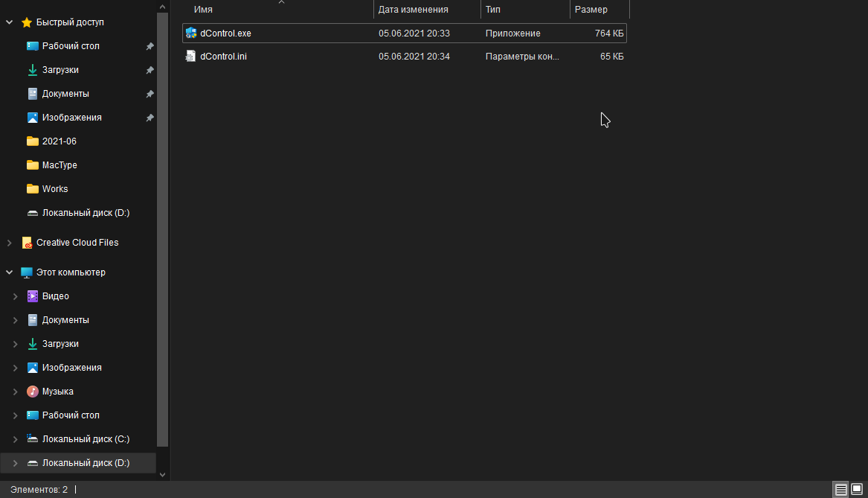Image resolution: width=868 pixels, height=498 pixels.
Task: Expand the selected Локальный диск (D:) node
Action: click(x=16, y=463)
